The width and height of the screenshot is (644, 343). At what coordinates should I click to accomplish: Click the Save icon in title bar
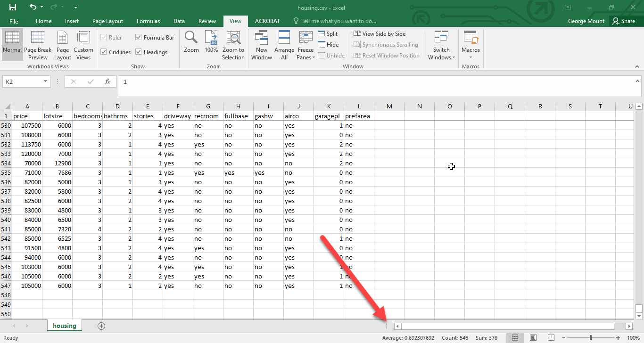point(13,7)
